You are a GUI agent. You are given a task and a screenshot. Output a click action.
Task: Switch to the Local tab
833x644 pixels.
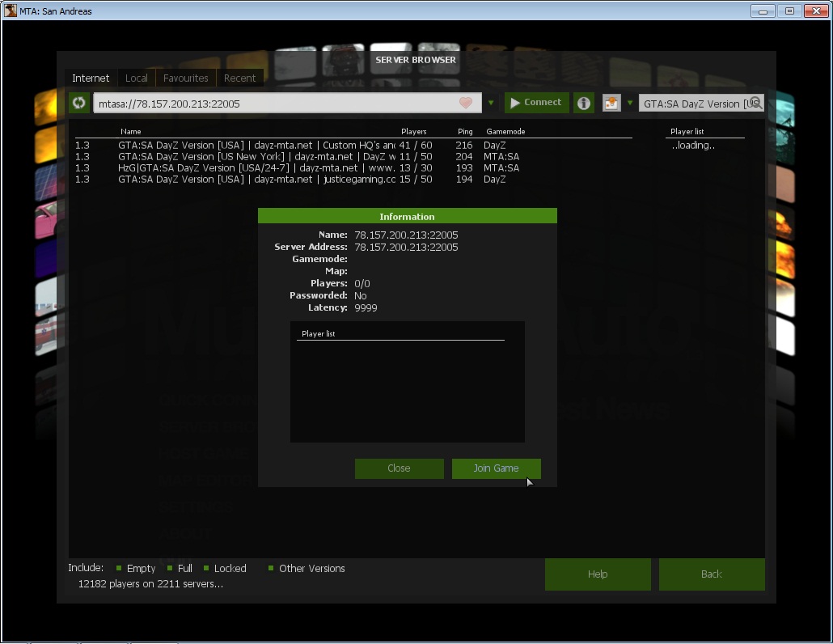(x=137, y=78)
